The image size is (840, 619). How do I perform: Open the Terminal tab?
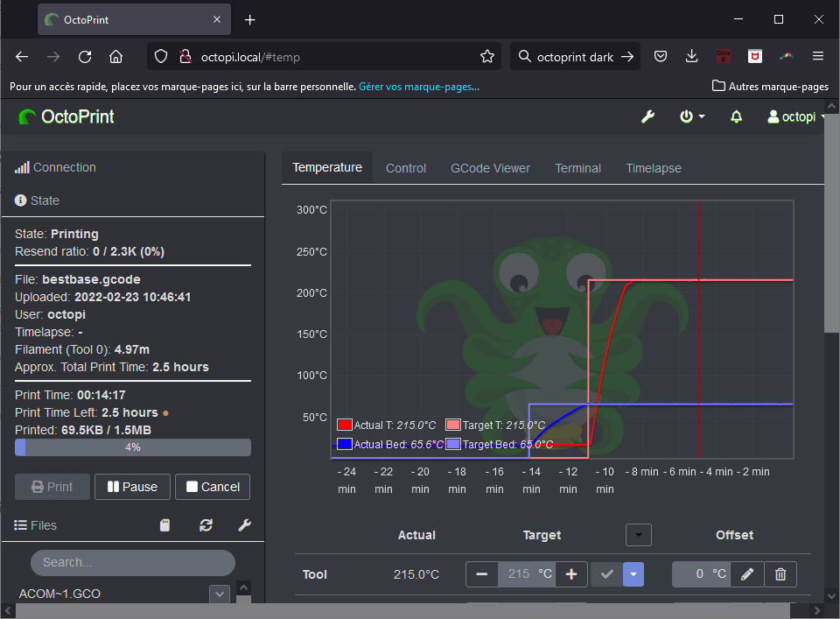pyautogui.click(x=577, y=168)
